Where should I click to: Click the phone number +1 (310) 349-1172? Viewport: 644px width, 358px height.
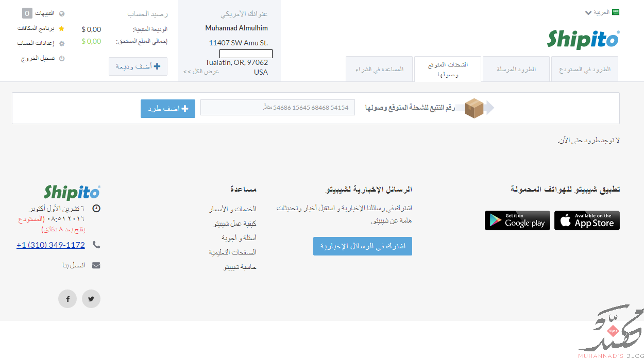50,245
